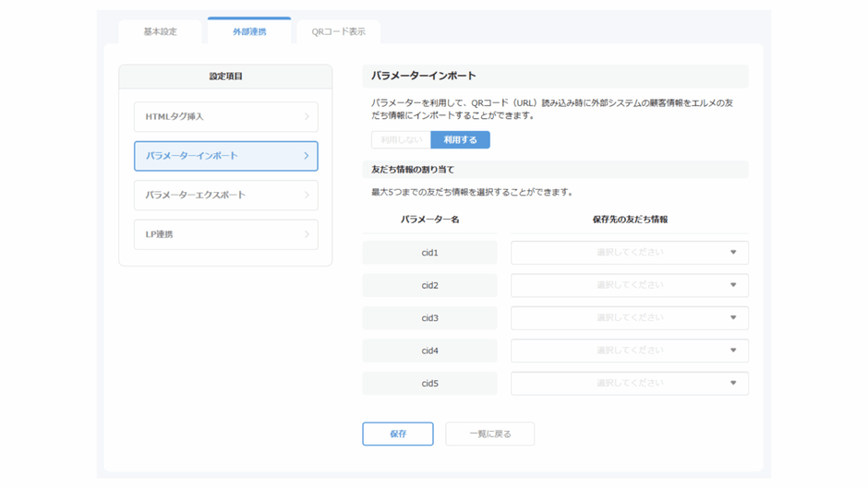The width and height of the screenshot is (868, 488).
Task: Expand the cid3 friend info dropdown
Action: [629, 318]
